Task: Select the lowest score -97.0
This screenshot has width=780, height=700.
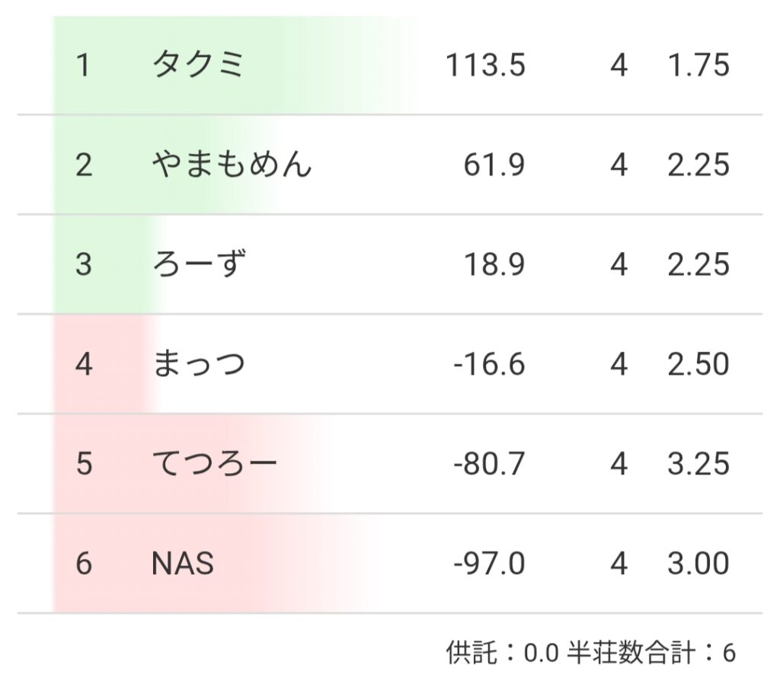Action: [x=489, y=564]
